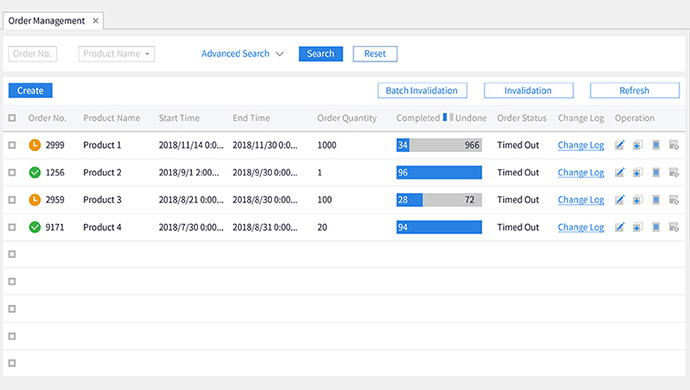Click the green check icon for order 1256
The width and height of the screenshot is (690, 390).
(x=35, y=173)
